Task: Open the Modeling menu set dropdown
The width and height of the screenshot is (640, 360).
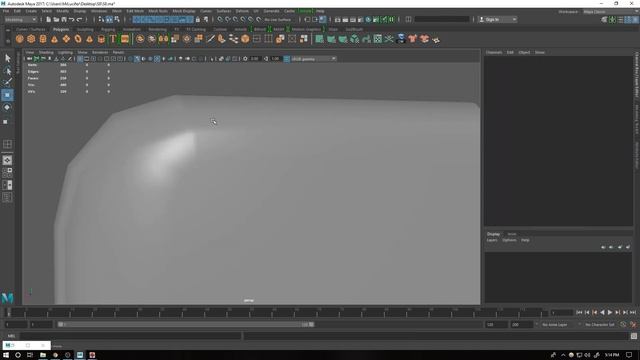Action: pyautogui.click(x=20, y=20)
